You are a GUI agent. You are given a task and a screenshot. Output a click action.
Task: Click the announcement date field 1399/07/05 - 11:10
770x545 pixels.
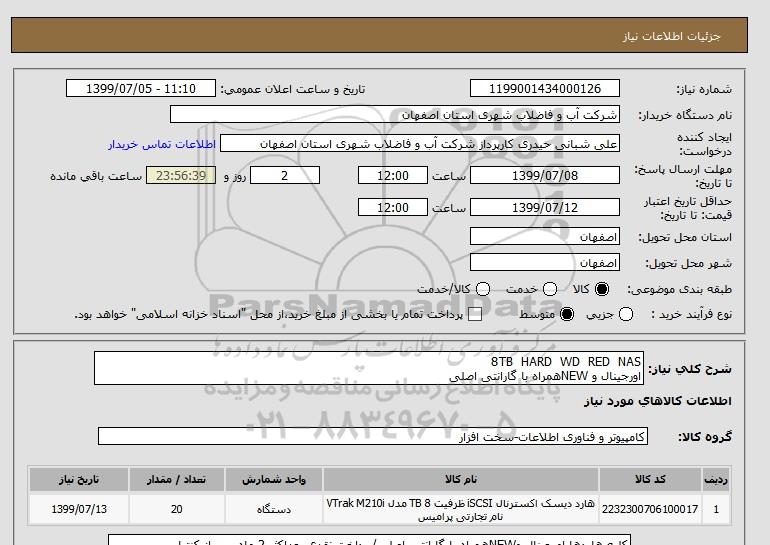click(x=141, y=88)
